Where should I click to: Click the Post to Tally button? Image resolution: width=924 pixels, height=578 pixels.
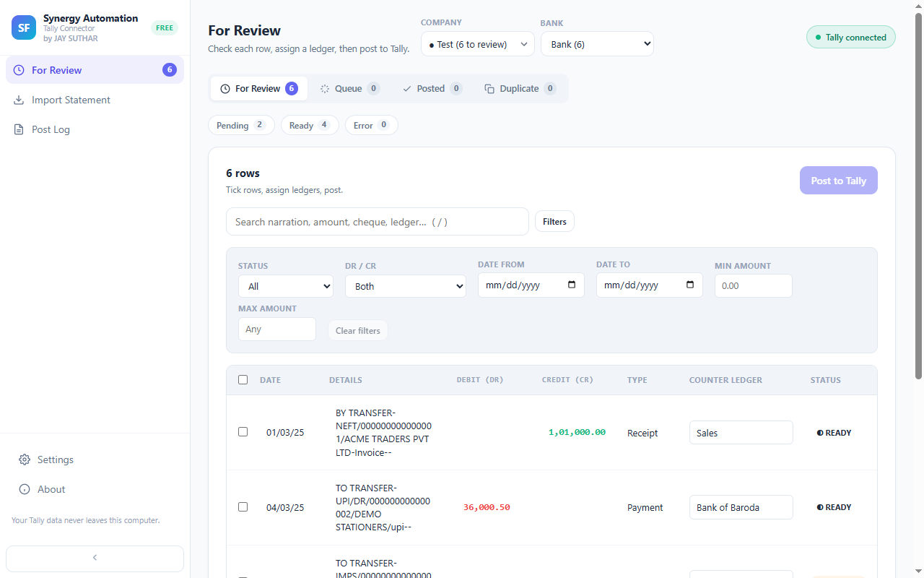tap(838, 181)
